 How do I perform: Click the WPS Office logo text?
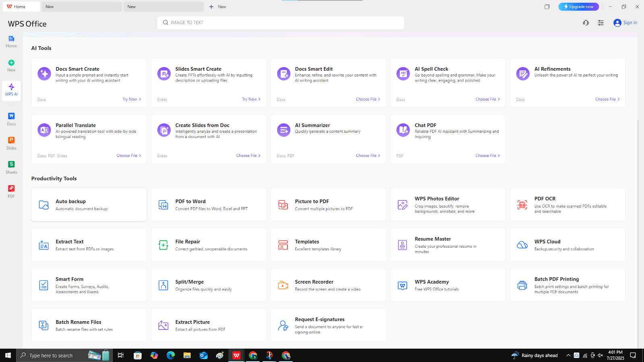[x=27, y=24]
